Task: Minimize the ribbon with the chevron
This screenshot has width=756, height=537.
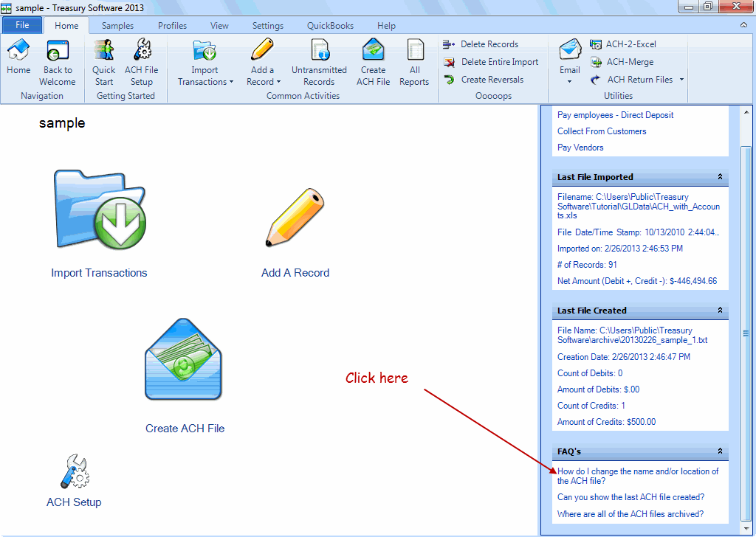Action: (x=743, y=25)
